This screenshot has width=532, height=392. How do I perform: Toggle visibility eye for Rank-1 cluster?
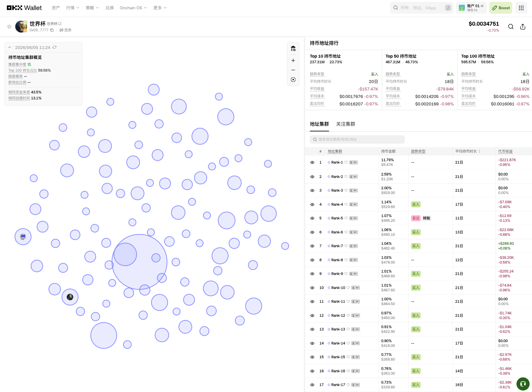click(312, 162)
